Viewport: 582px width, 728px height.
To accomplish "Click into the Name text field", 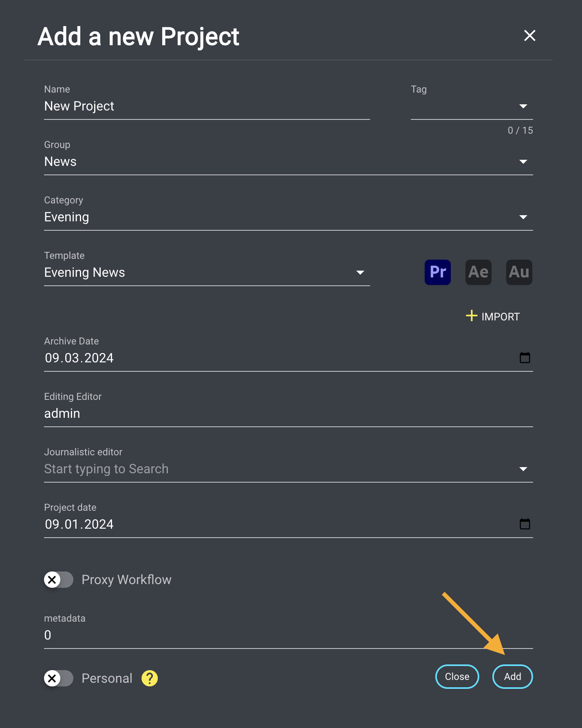I will point(206,106).
